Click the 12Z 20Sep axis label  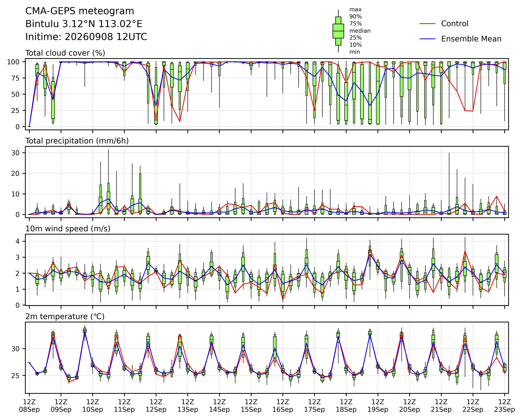(x=409, y=406)
